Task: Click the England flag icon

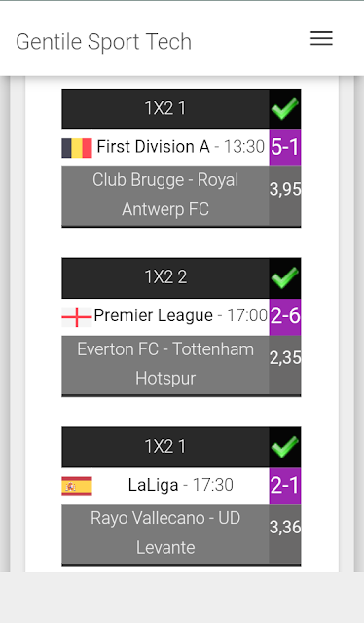Action: click(x=77, y=317)
